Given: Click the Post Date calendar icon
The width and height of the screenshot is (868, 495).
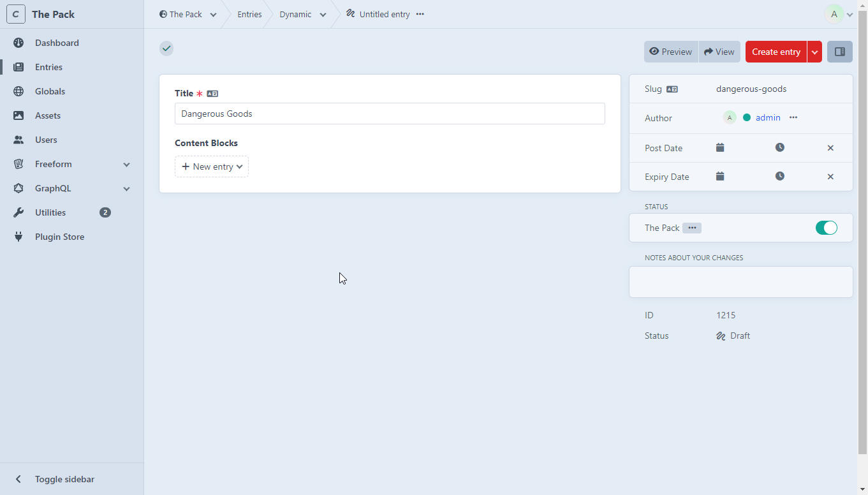Looking at the screenshot, I should point(720,147).
